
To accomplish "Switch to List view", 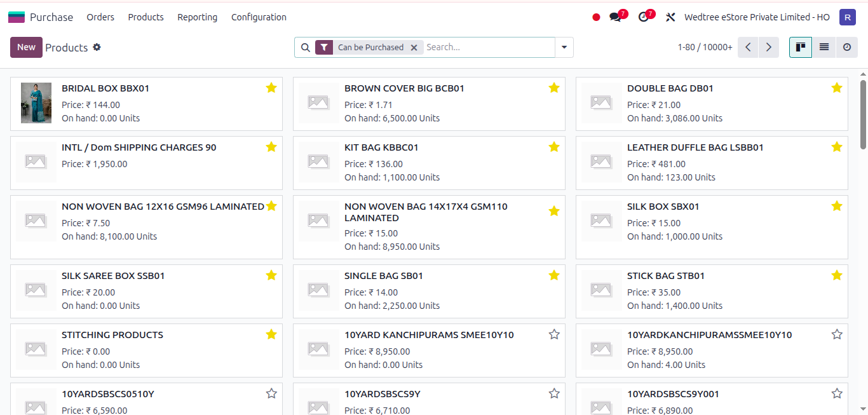I will click(x=824, y=47).
